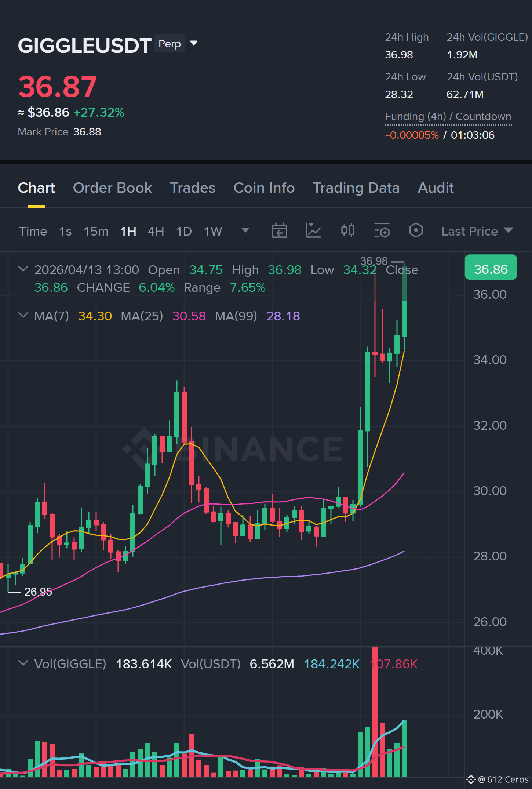Select the 1s interval
Screen dimensions: 532x789
(x=65, y=231)
